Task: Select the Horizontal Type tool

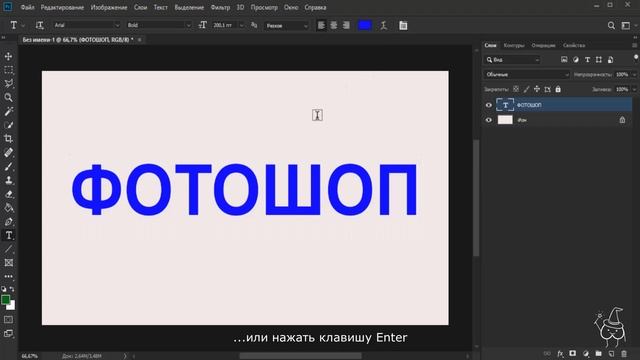Action: click(x=8, y=236)
